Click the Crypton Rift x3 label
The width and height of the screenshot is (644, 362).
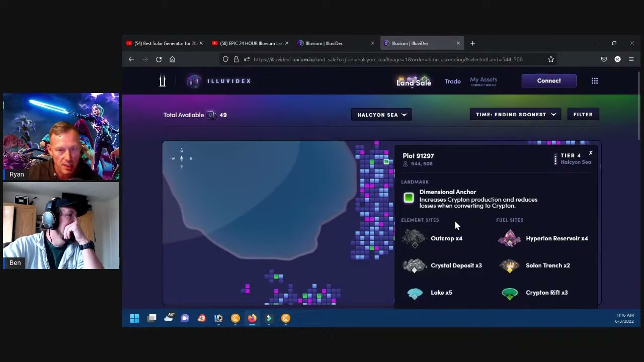point(547,293)
